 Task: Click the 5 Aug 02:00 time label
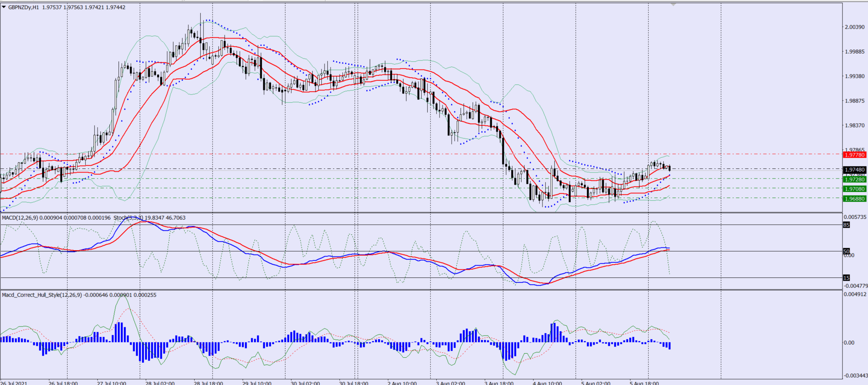[x=596, y=383]
